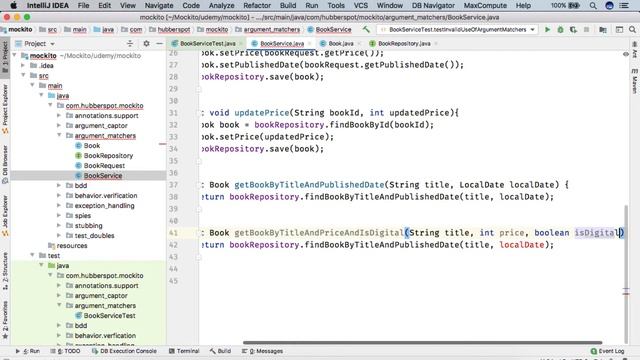Expand the bdd package under main

(59, 185)
